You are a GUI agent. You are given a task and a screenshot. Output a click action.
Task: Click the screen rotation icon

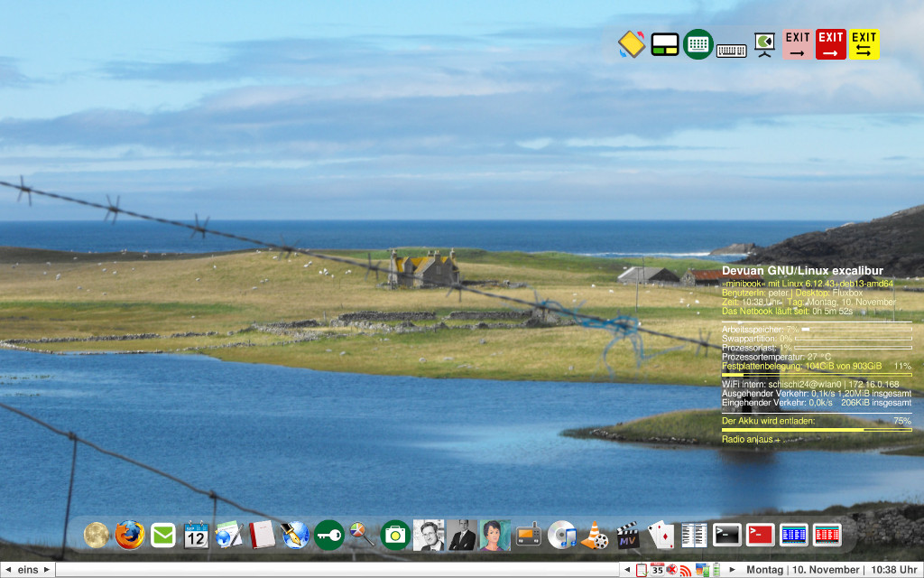coord(631,44)
